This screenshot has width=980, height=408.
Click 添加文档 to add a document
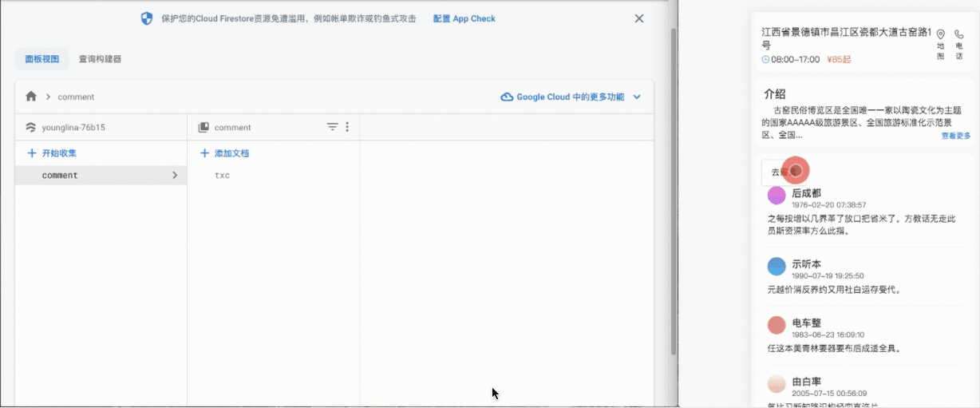coord(225,153)
